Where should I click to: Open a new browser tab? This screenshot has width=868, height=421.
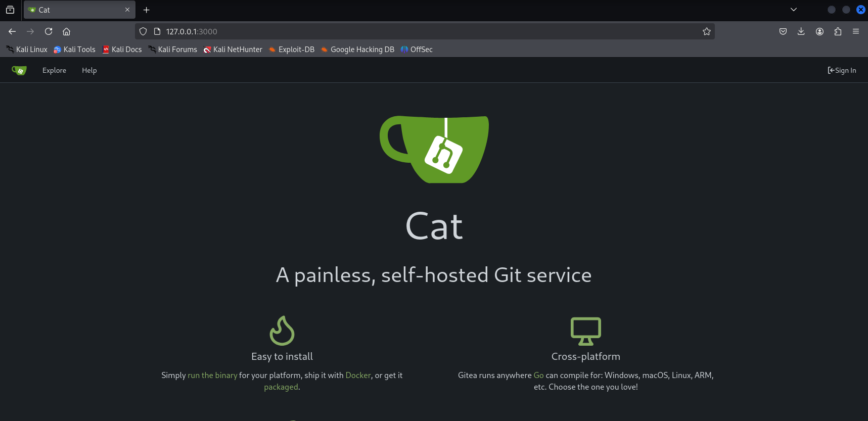pos(147,10)
